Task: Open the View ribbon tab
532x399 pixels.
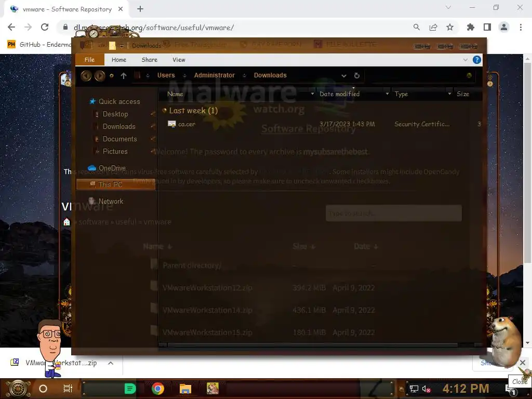Action: pos(179,60)
